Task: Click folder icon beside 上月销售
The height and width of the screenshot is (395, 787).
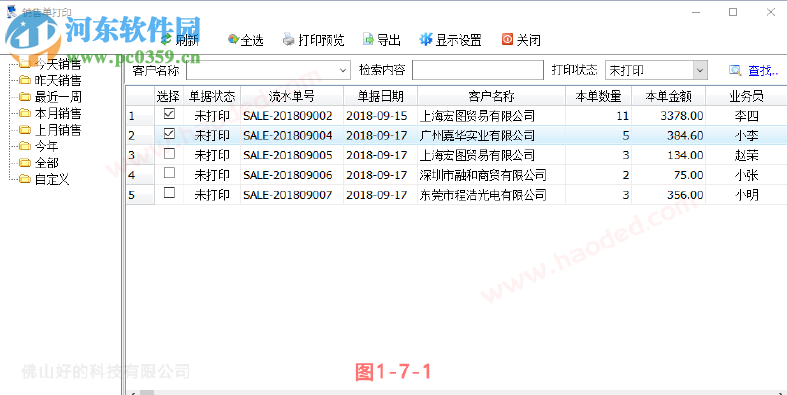Action: click(x=25, y=130)
